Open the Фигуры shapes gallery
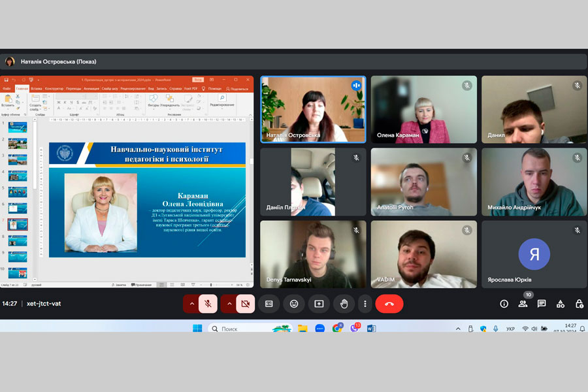Viewport: 588px width, 392px height. tap(154, 101)
